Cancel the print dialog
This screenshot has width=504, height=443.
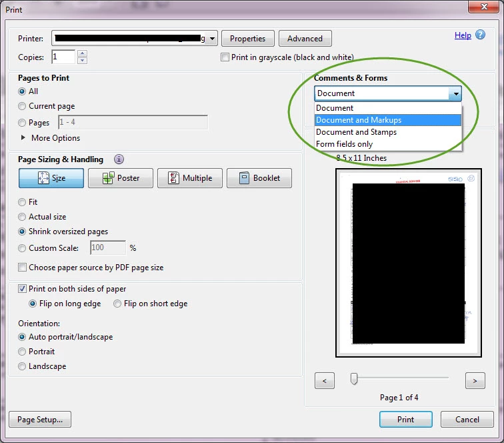click(x=467, y=420)
